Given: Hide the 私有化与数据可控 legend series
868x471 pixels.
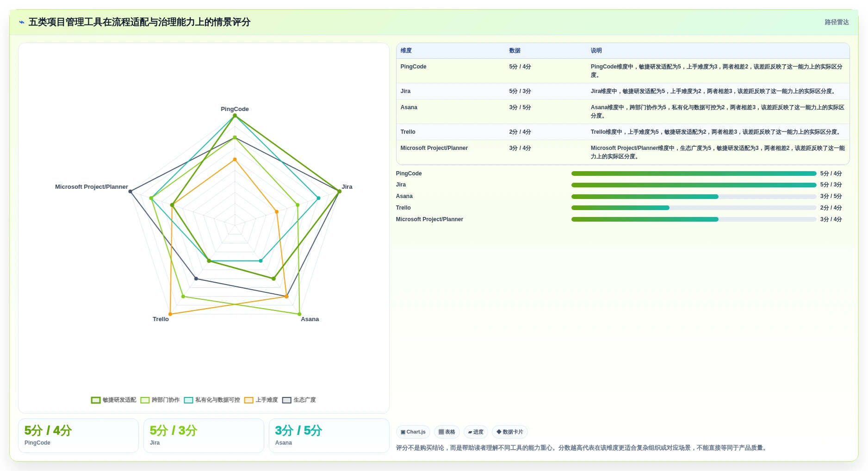Looking at the screenshot, I should pos(211,400).
